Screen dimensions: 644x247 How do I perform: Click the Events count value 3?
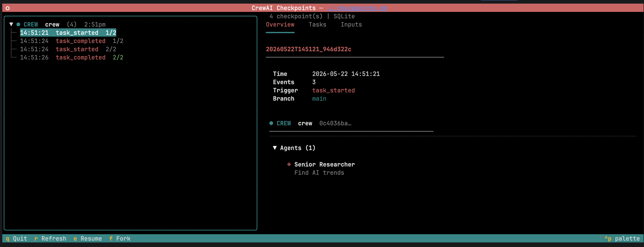[314, 82]
